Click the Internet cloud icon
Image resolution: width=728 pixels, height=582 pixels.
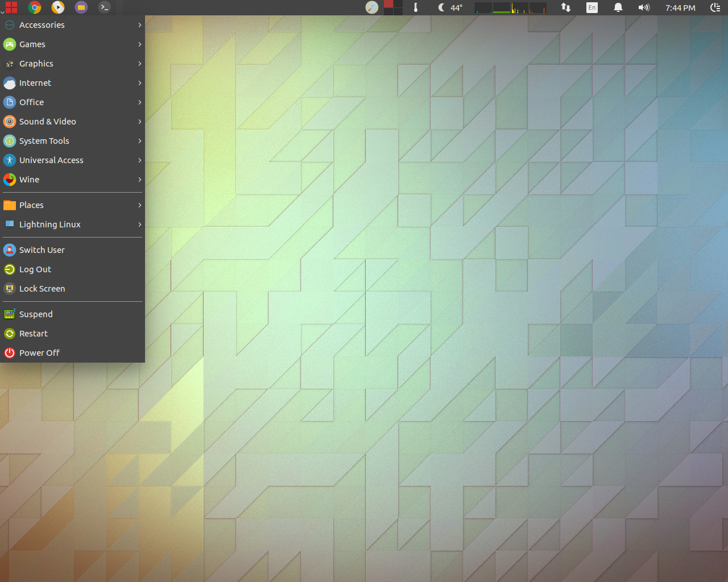tap(10, 83)
